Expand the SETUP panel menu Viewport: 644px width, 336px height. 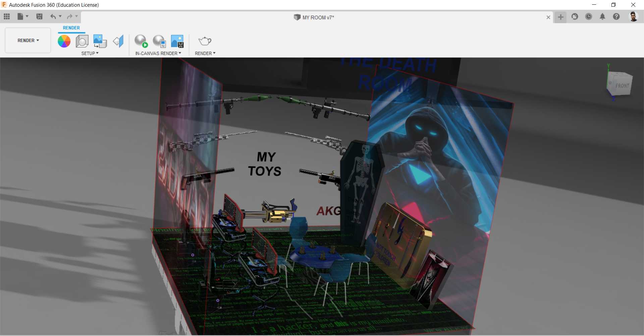(90, 53)
